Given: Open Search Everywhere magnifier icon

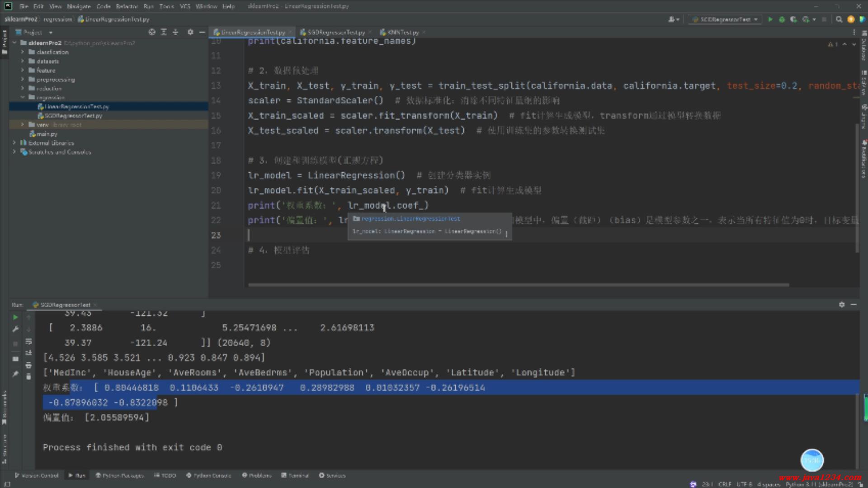Looking at the screenshot, I should [839, 19].
